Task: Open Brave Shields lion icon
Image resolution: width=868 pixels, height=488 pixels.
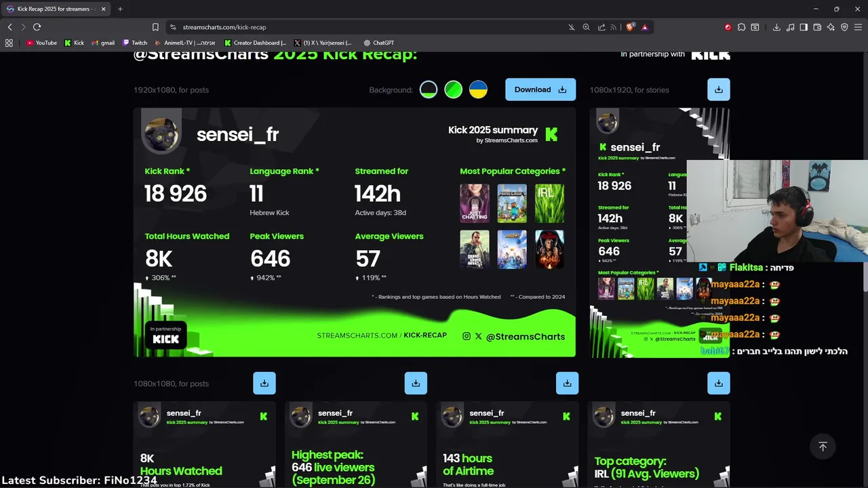Action: [630, 27]
